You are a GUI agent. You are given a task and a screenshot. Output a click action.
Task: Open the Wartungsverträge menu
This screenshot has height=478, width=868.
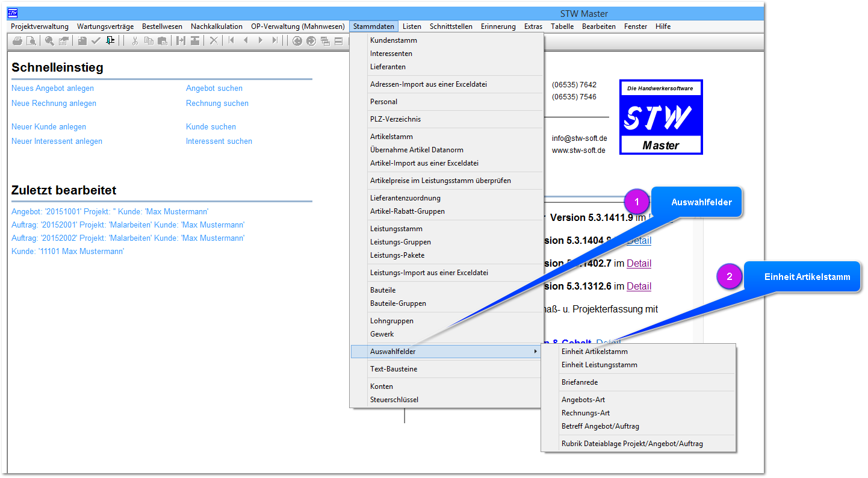(105, 26)
